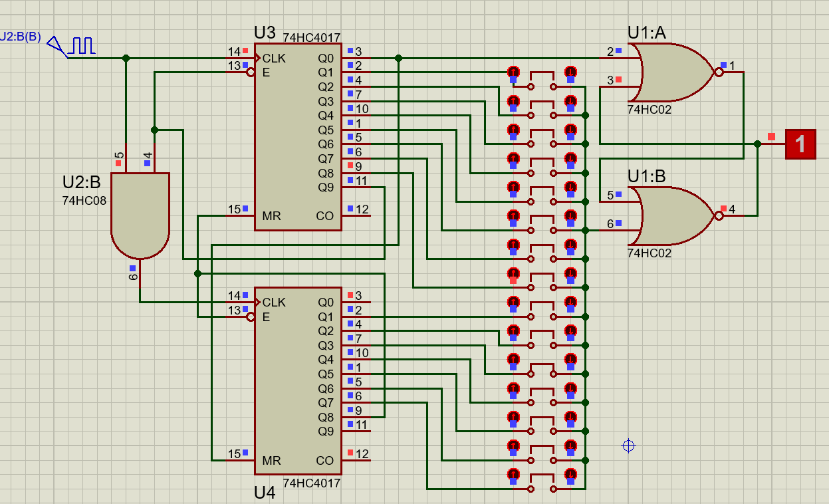Select the clock generator symbol U2:B(B)
Viewport: 829px width, 504px height.
pos(71,45)
